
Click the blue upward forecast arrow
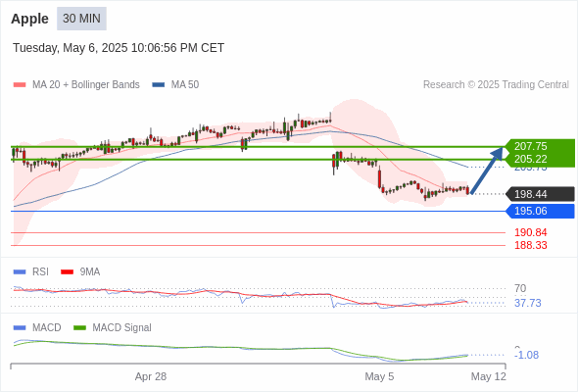coord(487,171)
